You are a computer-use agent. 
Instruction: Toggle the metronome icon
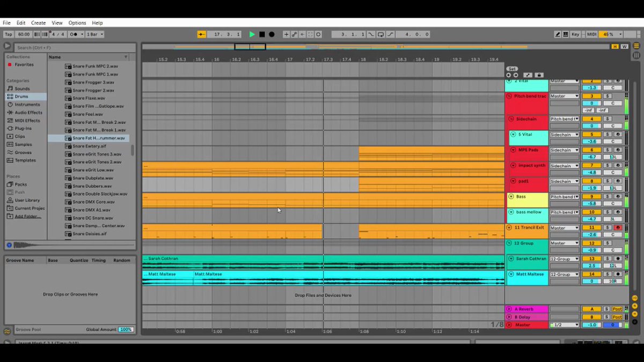click(x=75, y=34)
